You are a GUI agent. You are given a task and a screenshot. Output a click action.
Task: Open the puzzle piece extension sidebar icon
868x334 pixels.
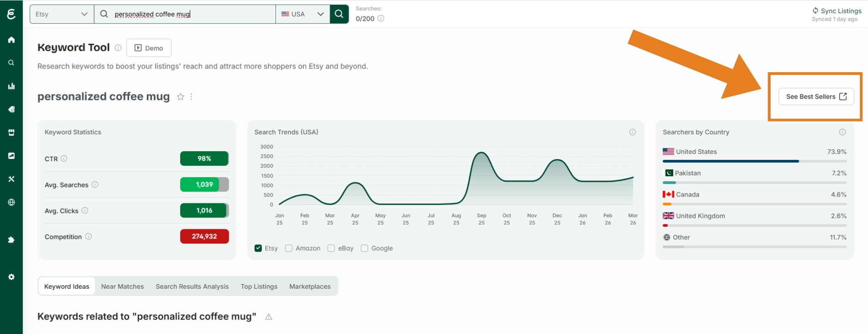[x=11, y=239]
